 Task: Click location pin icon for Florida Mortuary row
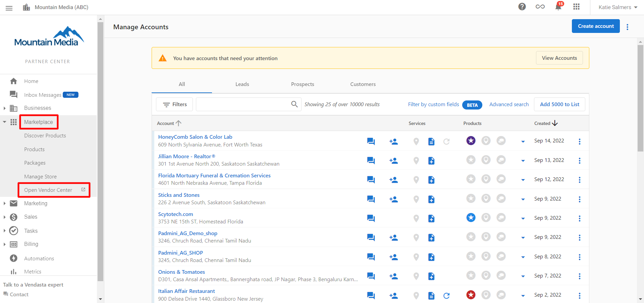point(416,180)
